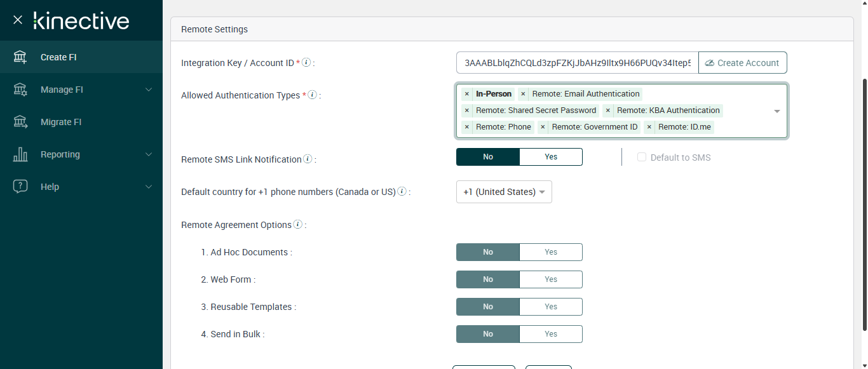Click info icon beside Remote Agreement Options

pyautogui.click(x=298, y=224)
